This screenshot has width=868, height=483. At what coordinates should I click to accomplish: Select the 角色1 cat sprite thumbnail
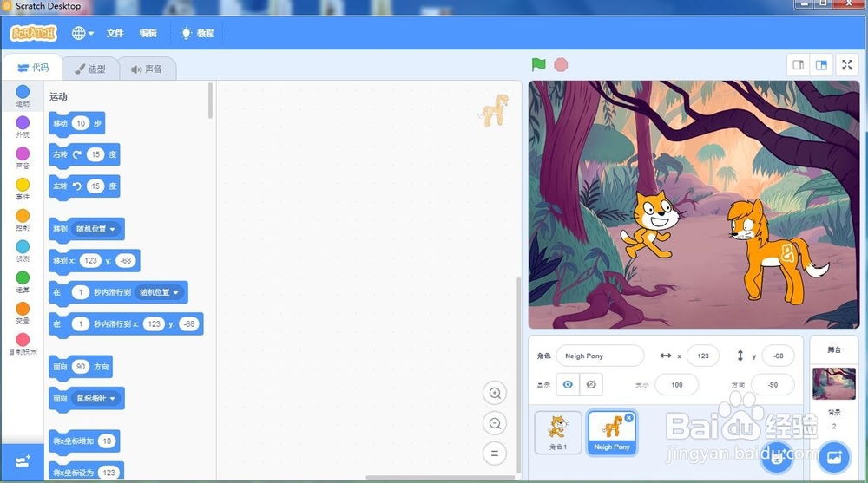558,432
